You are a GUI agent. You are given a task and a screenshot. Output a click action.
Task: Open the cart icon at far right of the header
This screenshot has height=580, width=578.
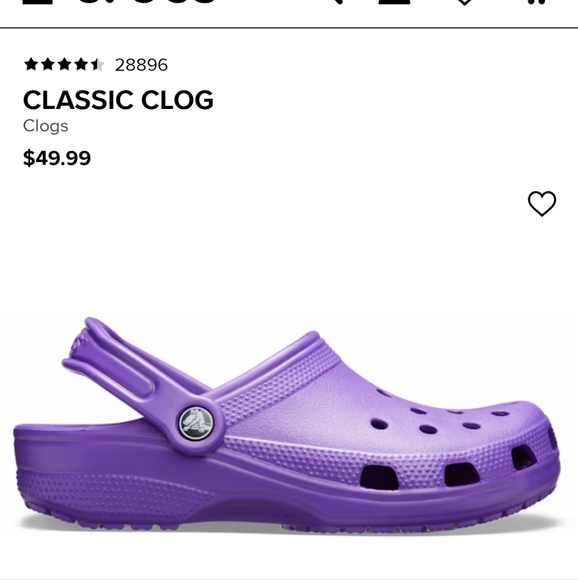click(536, 2)
